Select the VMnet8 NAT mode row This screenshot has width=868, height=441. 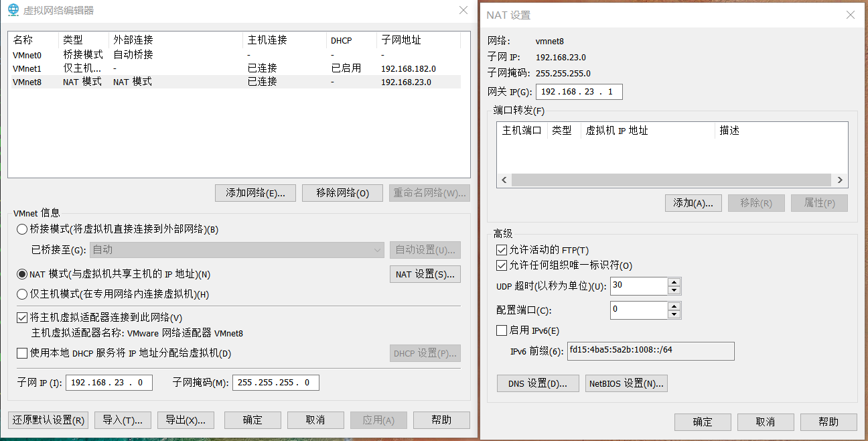[234, 82]
